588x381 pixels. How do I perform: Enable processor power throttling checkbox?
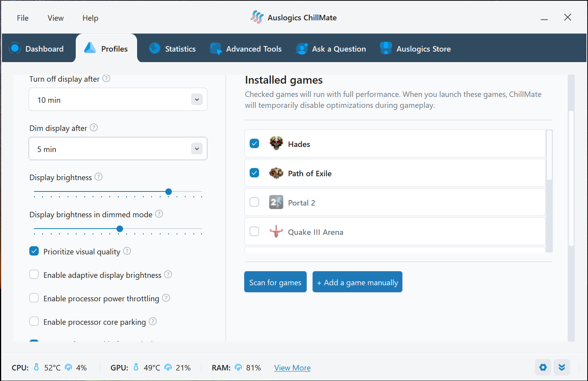point(34,298)
